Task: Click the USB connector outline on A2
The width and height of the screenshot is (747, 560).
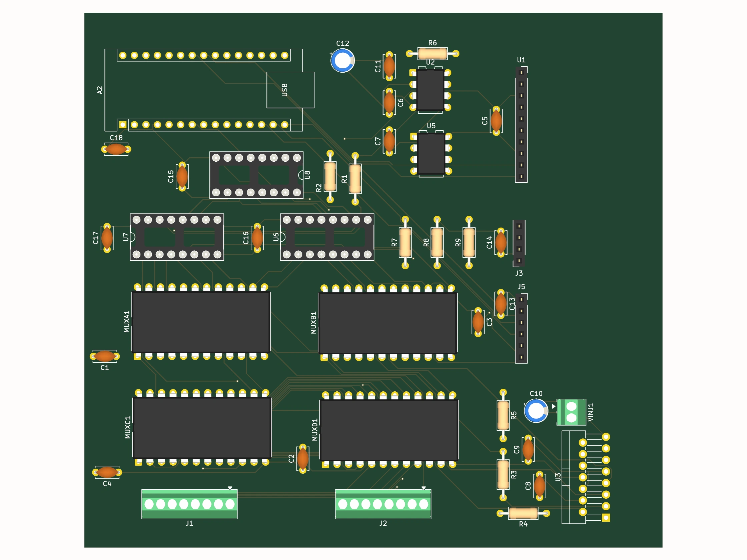Action: click(290, 90)
